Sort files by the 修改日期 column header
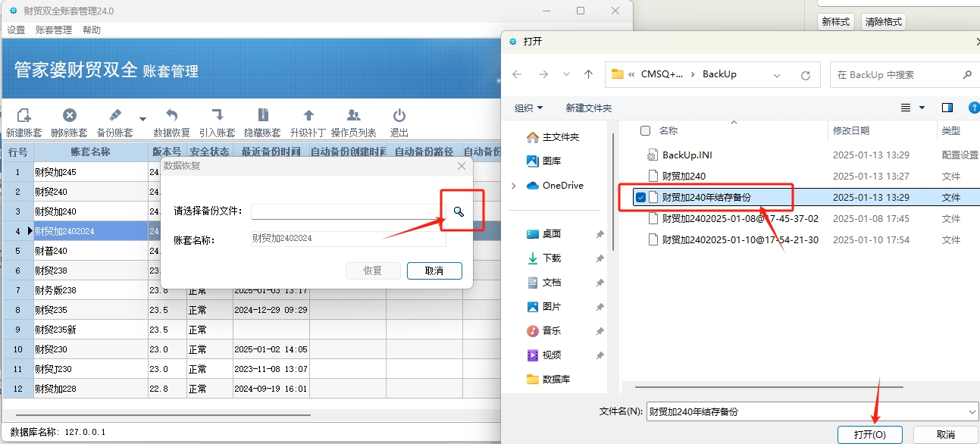This screenshot has width=980, height=444. [x=851, y=131]
